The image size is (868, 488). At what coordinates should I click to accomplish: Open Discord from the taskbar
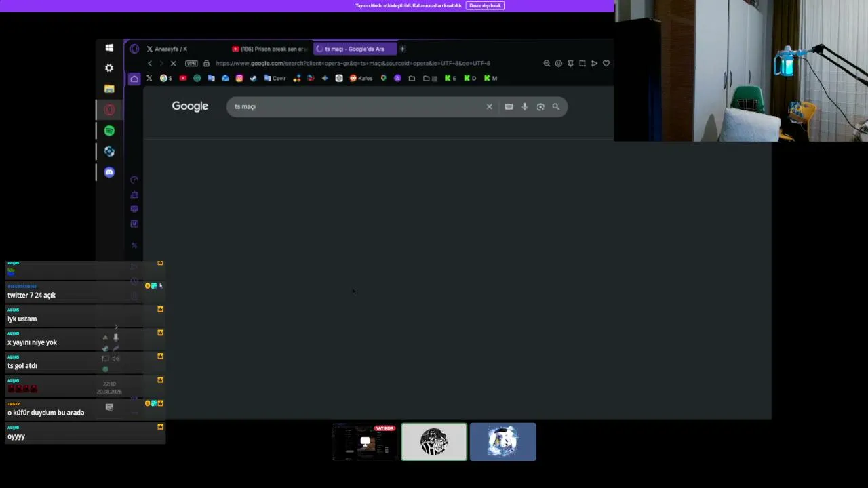[x=109, y=172]
